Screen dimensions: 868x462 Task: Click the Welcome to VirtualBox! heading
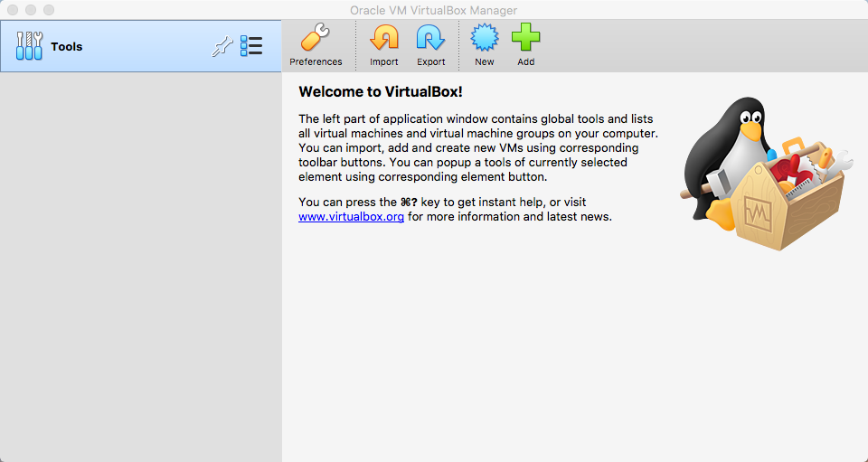(381, 92)
